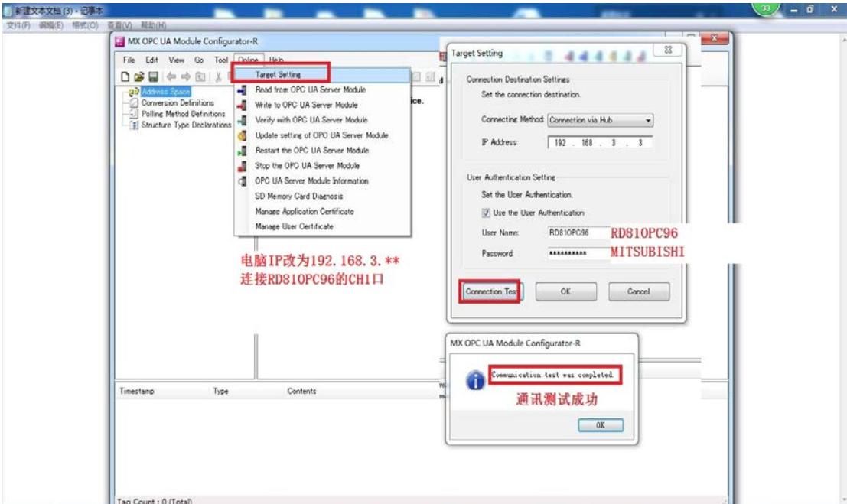Click the Save disk toolbar icon
This screenshot has height=504, width=847.
point(152,76)
